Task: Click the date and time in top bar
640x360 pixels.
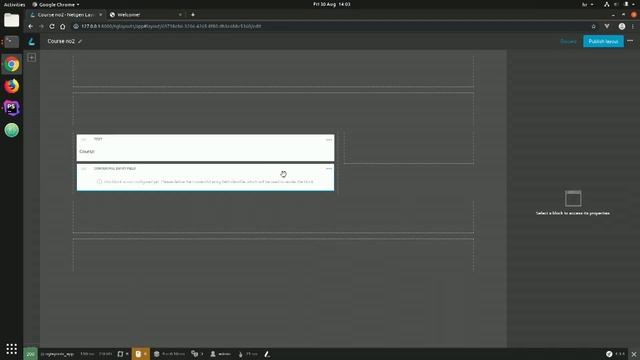Action: pyautogui.click(x=331, y=4)
